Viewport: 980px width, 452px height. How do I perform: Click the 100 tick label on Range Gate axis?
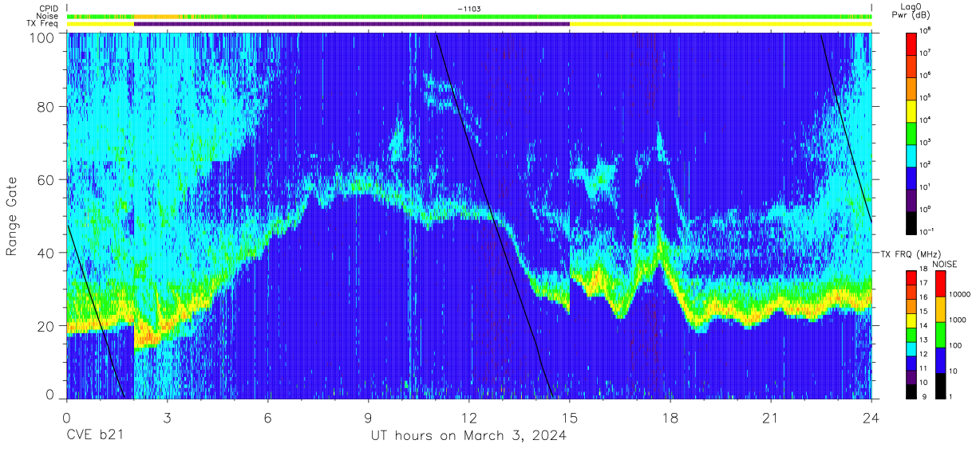click(x=41, y=37)
